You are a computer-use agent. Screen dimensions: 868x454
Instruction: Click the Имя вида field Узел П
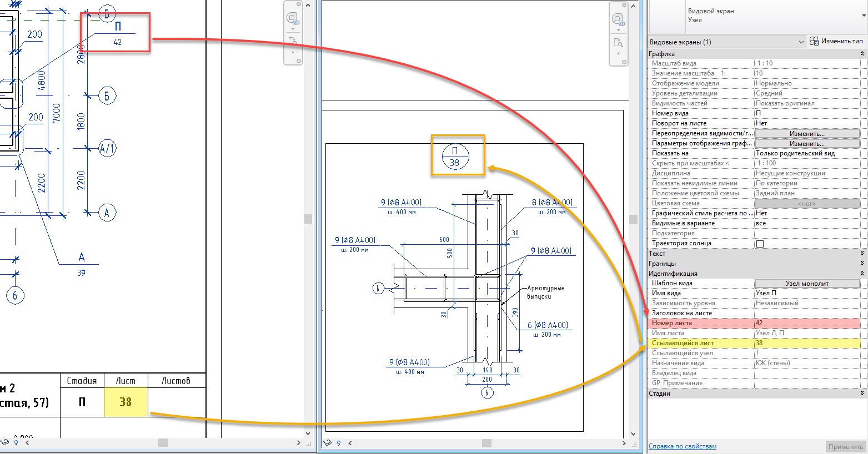pos(807,293)
